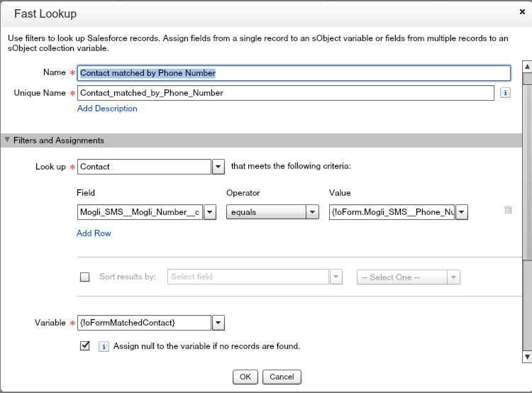532x393 pixels.
Task: Click info icon beside Unique Name field
Action: 505,93
